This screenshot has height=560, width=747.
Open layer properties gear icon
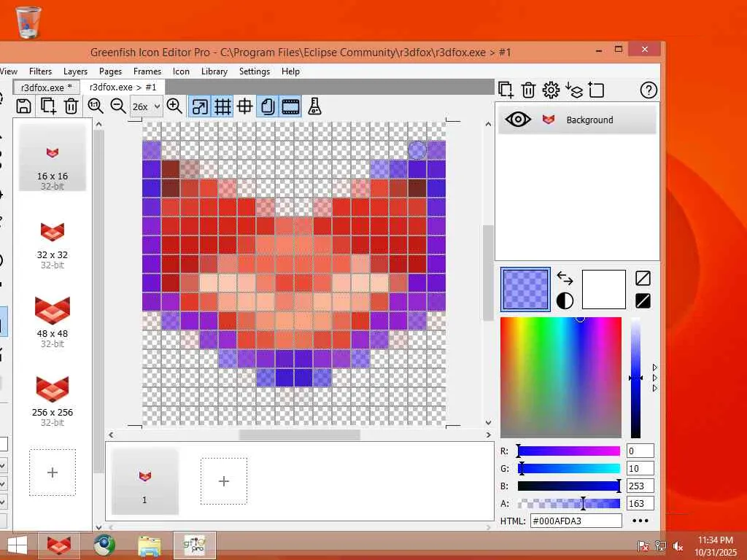click(551, 90)
